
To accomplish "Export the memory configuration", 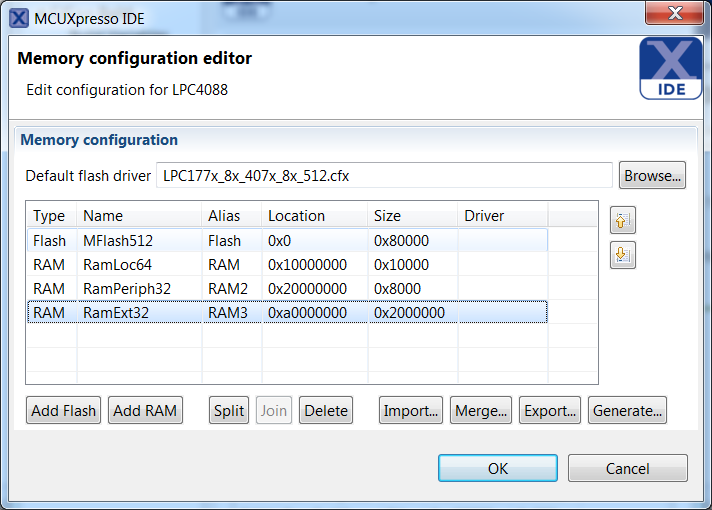I will 550,410.
